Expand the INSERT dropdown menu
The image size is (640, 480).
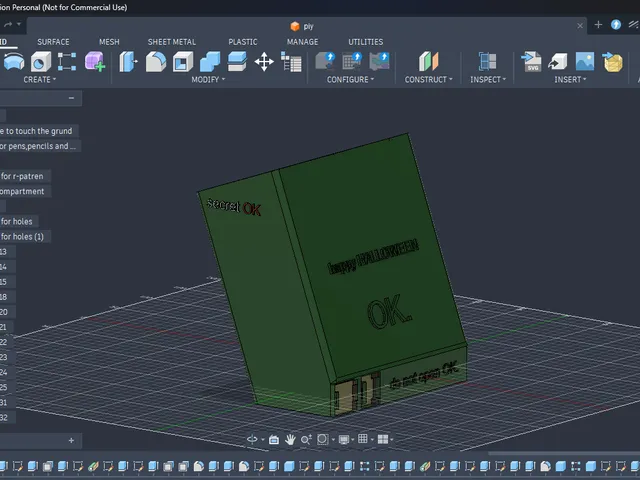coord(570,80)
